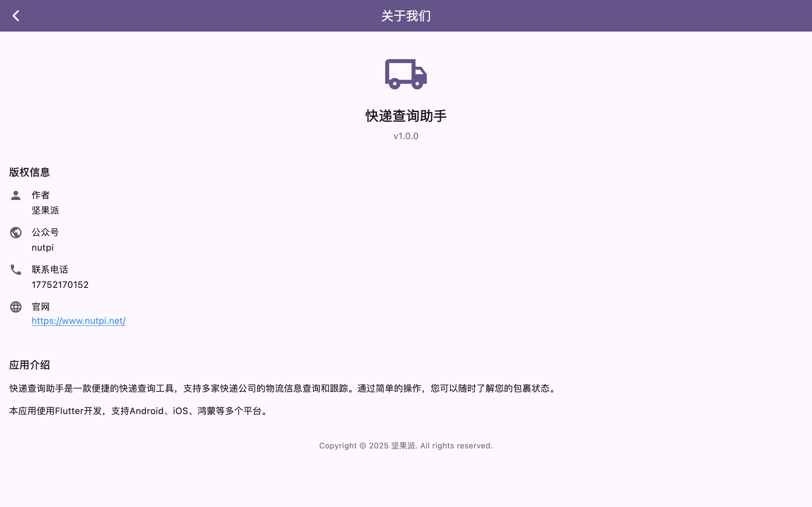Click the delivery truck app logo
Image resolution: width=812 pixels, height=507 pixels.
(406, 74)
